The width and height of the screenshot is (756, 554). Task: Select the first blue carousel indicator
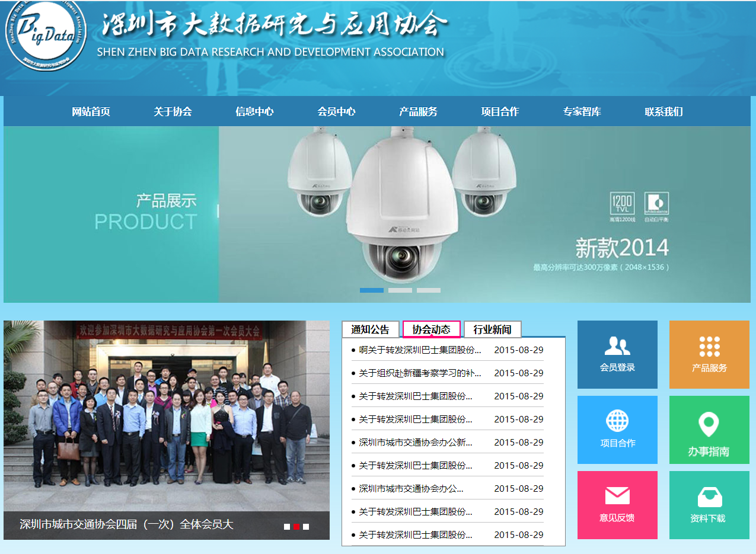click(371, 290)
